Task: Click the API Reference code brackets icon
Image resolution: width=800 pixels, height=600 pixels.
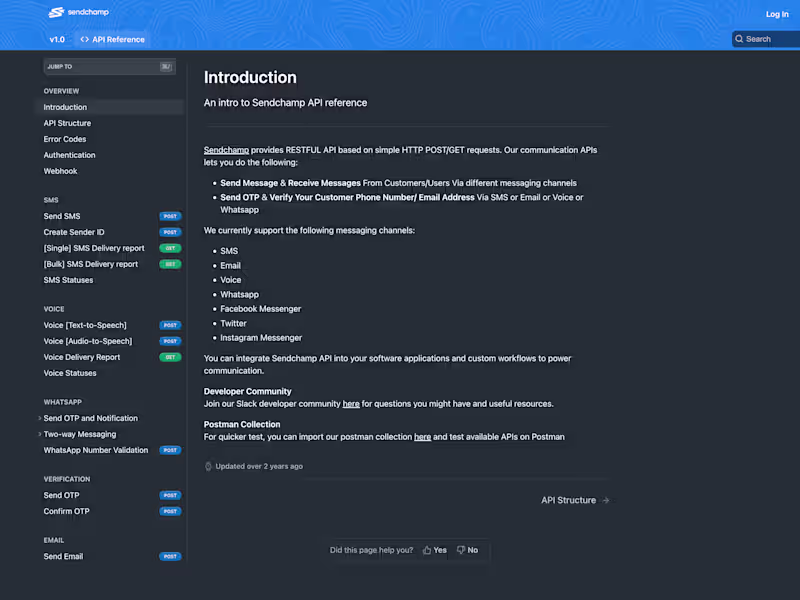Action: pos(84,40)
